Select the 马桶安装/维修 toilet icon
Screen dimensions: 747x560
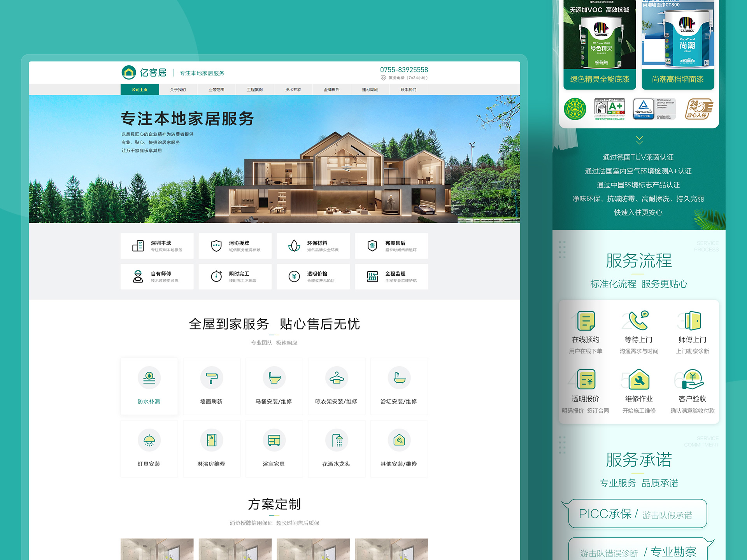(x=274, y=378)
